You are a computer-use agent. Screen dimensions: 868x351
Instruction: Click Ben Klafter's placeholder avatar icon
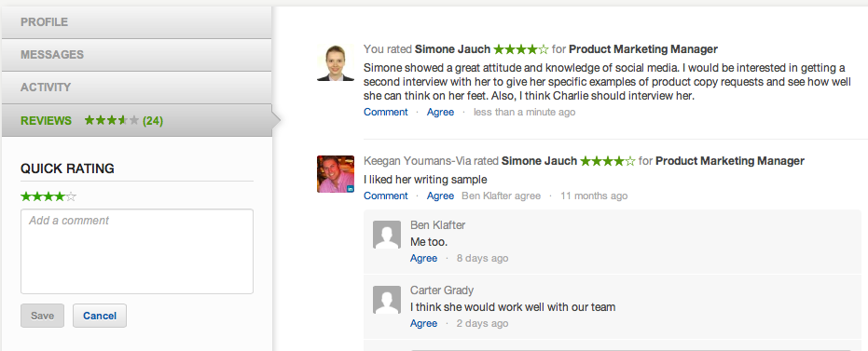[x=387, y=235]
